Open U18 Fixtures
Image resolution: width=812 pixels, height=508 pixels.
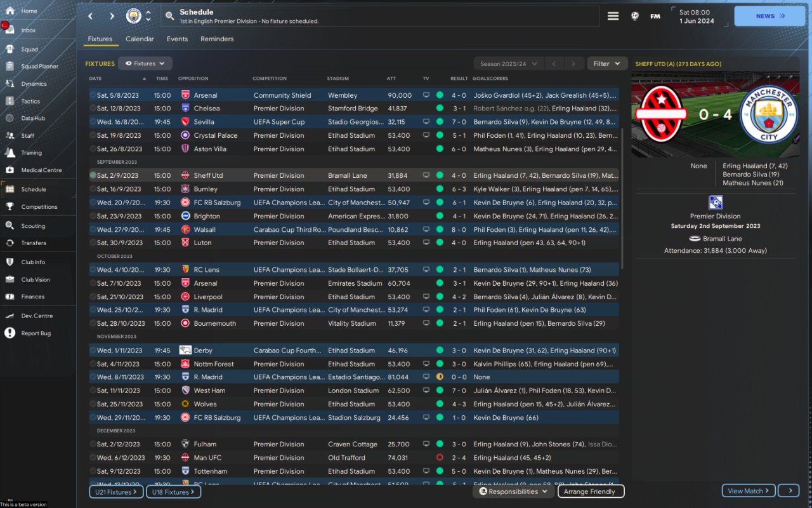(173, 492)
